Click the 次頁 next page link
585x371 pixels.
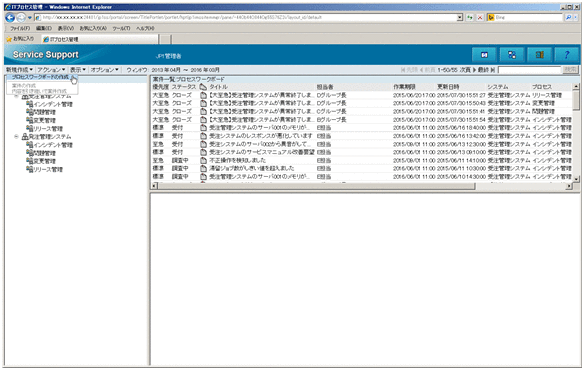click(465, 70)
